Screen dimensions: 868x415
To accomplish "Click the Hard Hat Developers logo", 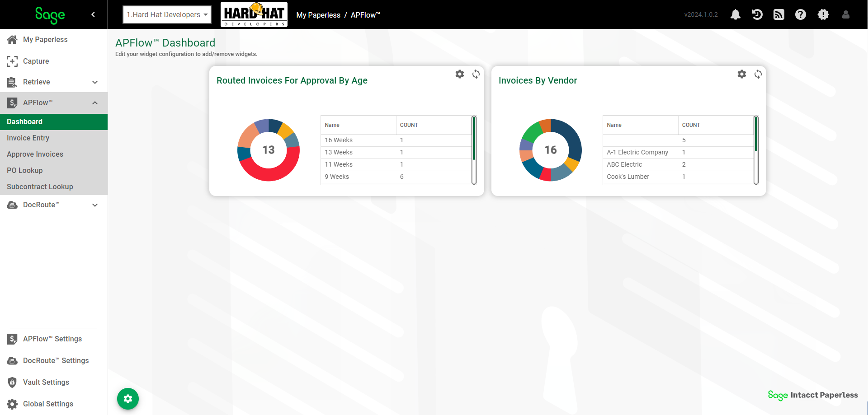I will 254,14.
